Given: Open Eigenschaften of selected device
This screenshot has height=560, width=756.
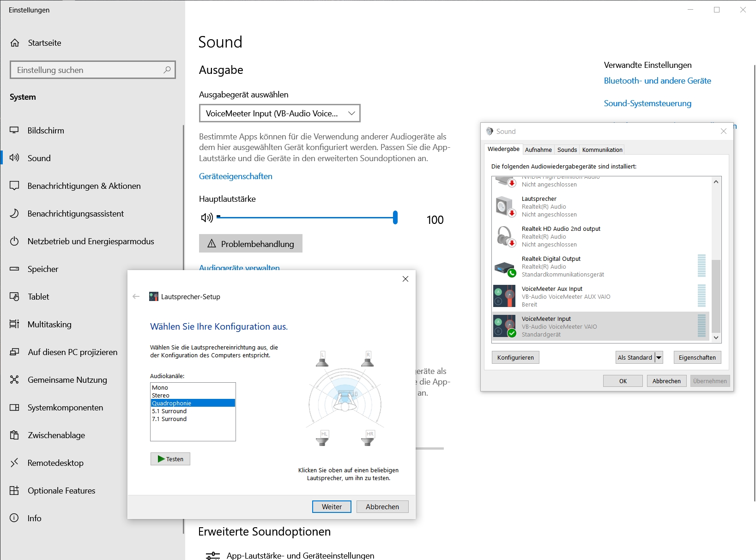Looking at the screenshot, I should click(x=697, y=357).
